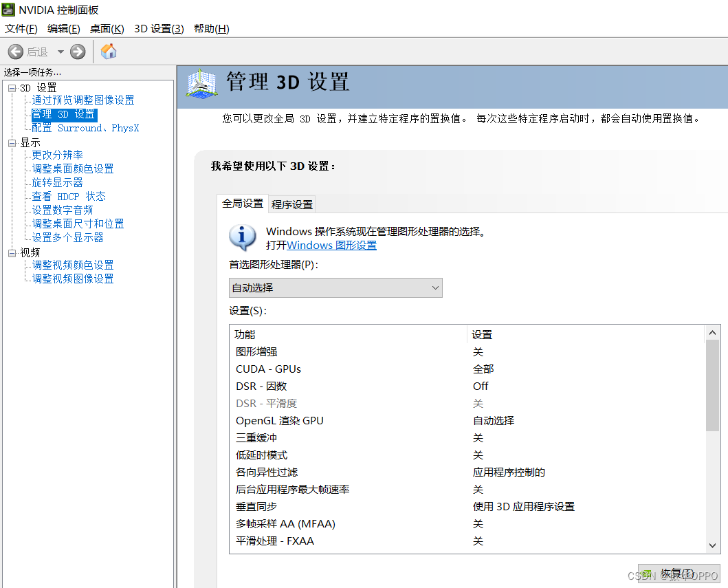Select 管理 3D 设置 in the task tree

pos(64,114)
